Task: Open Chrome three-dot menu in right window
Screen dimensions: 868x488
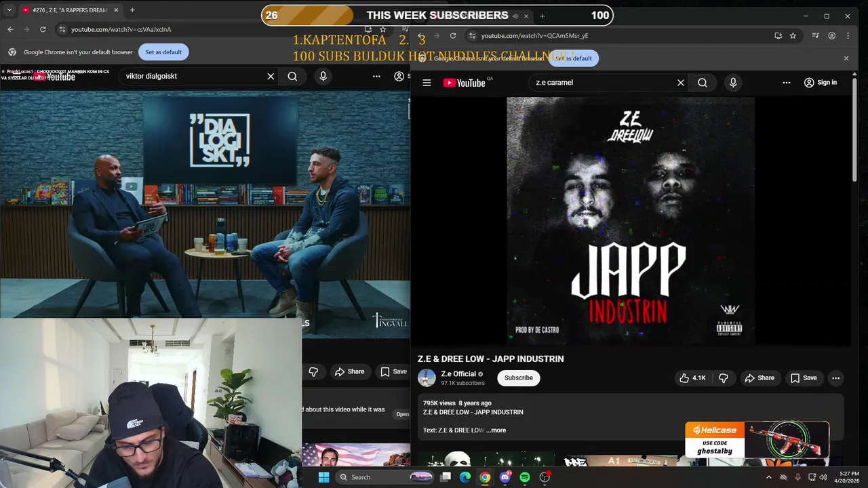Action: tap(849, 36)
